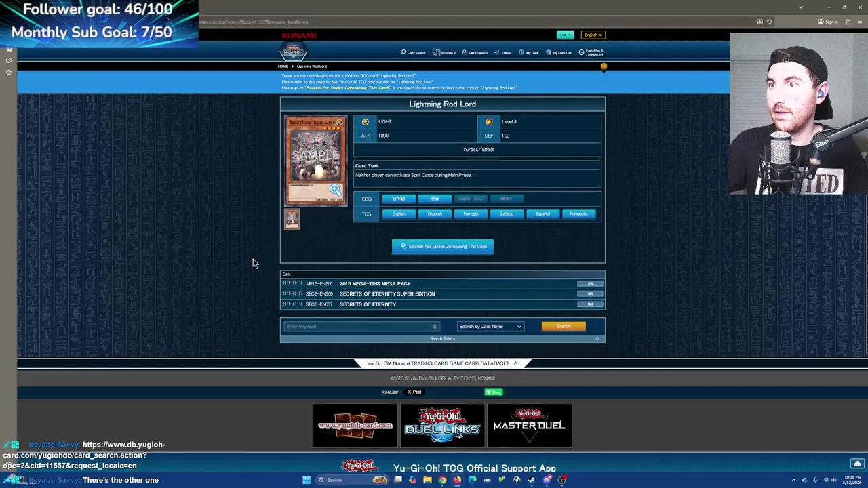The height and width of the screenshot is (488, 868).
Task: Open the SECE-EN037 SECRETS OF ETERNITY set row
Action: click(442, 304)
